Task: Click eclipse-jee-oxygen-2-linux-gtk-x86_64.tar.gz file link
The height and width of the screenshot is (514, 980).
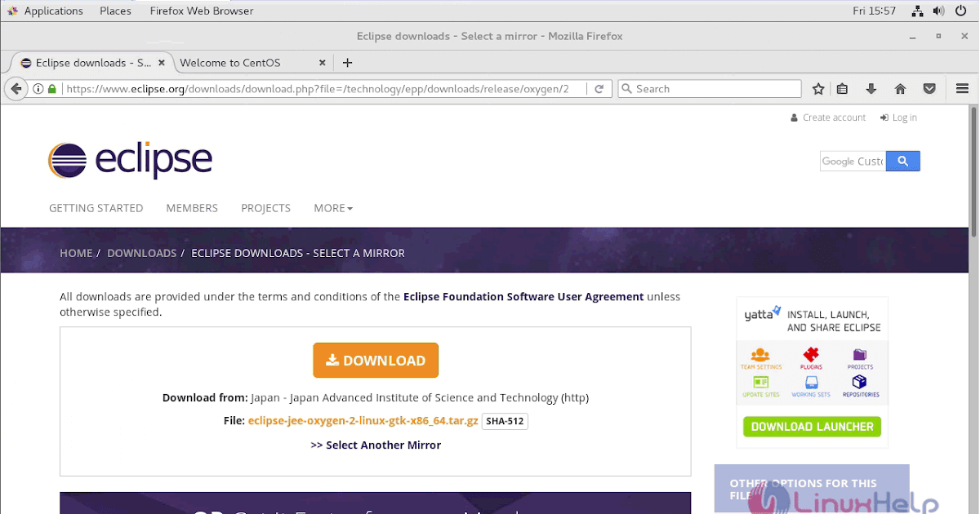Action: [363, 421]
